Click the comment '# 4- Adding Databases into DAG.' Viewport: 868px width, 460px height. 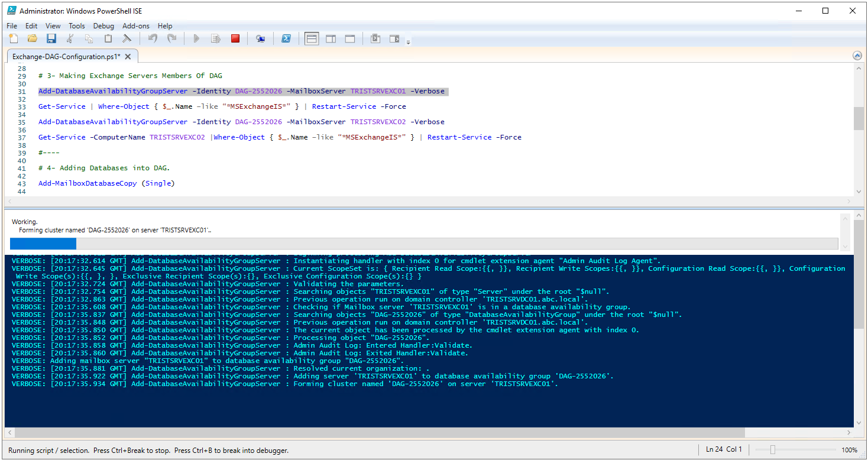[104, 168]
